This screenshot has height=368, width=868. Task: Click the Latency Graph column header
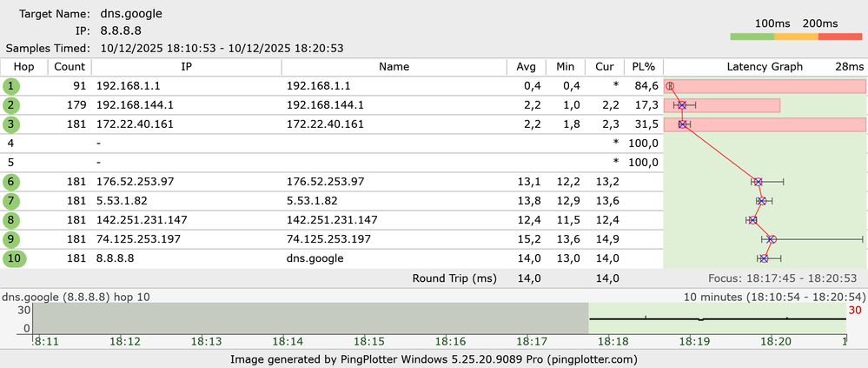765,67
